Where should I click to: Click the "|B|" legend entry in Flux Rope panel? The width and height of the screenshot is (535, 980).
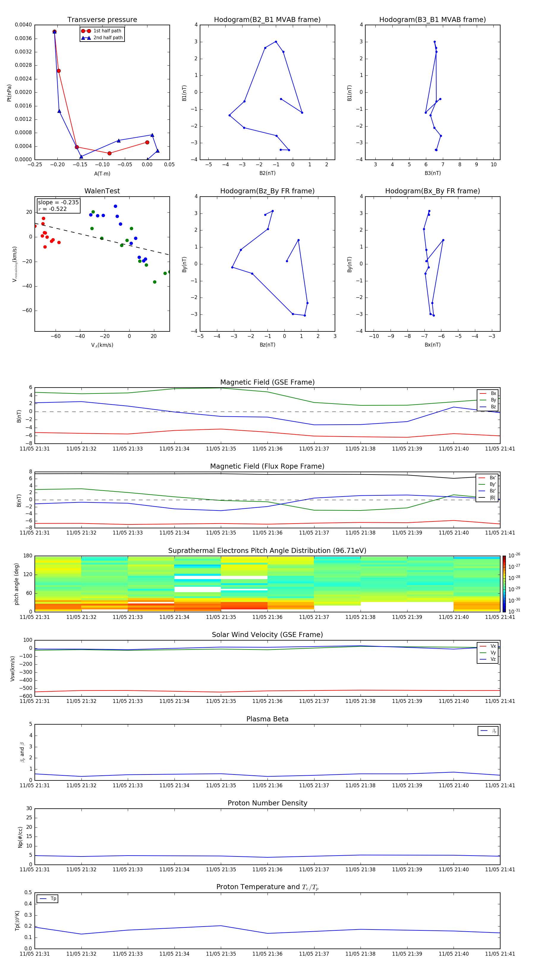pos(487,498)
